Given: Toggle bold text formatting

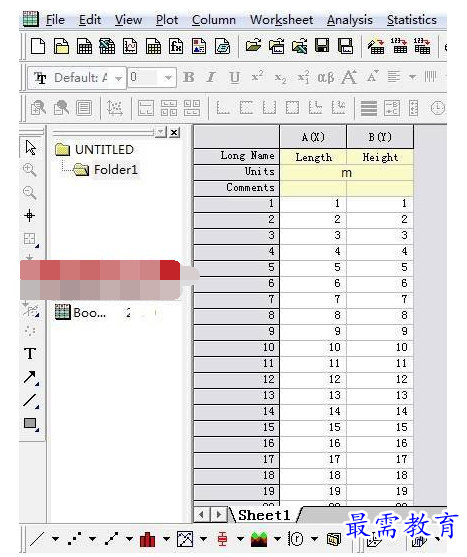Looking at the screenshot, I should point(189,77).
